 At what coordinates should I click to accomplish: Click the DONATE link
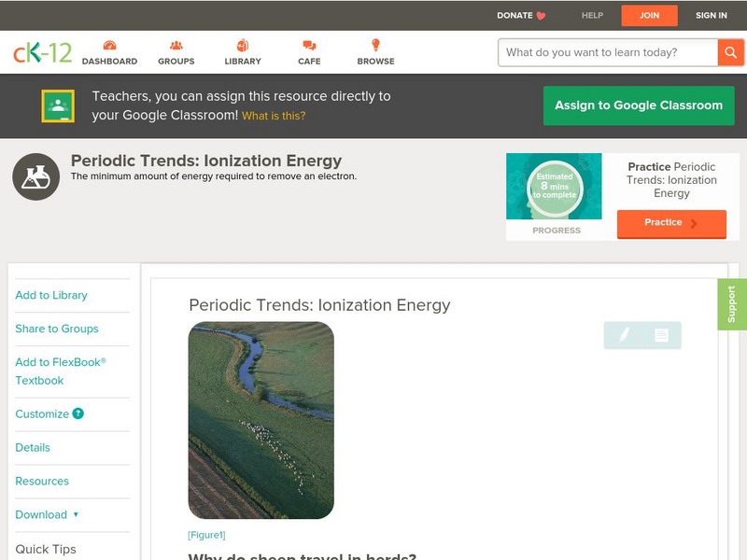point(514,15)
